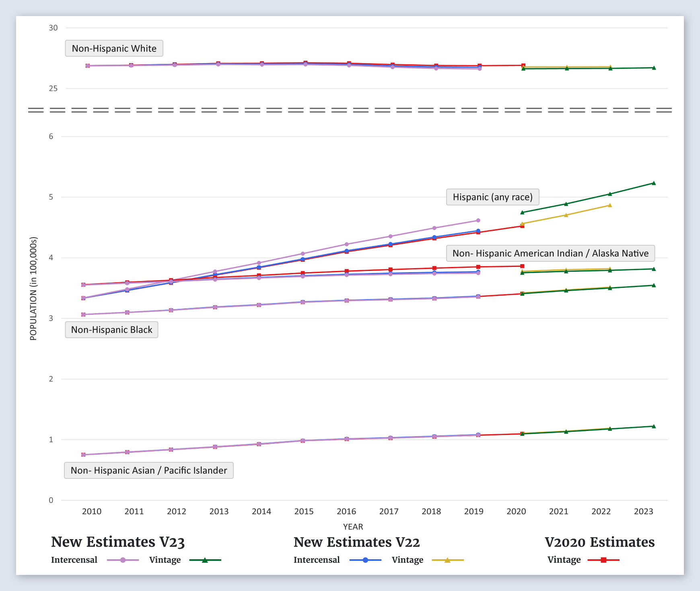The image size is (700, 591).
Task: Click the purple V23 Intercensal legend marker
Action: [x=123, y=560]
